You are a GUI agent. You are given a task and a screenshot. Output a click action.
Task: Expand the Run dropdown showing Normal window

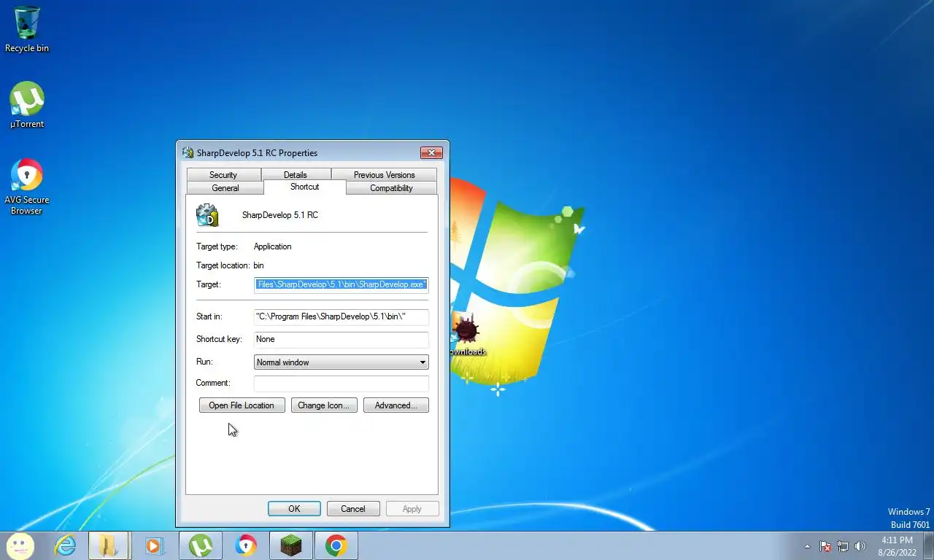point(341,362)
